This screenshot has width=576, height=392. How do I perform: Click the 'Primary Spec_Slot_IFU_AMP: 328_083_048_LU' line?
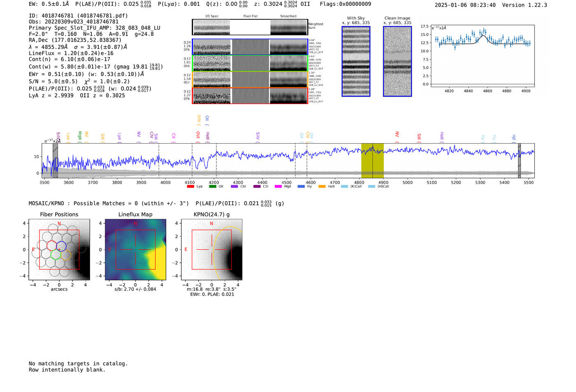coord(95,28)
